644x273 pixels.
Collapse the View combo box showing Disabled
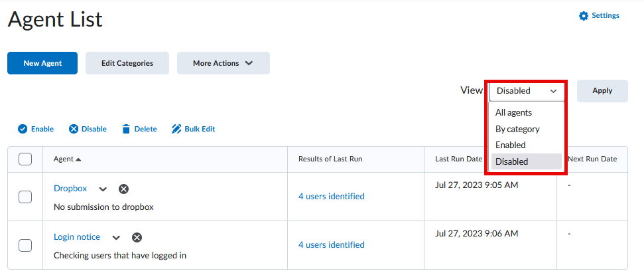pyautogui.click(x=527, y=91)
